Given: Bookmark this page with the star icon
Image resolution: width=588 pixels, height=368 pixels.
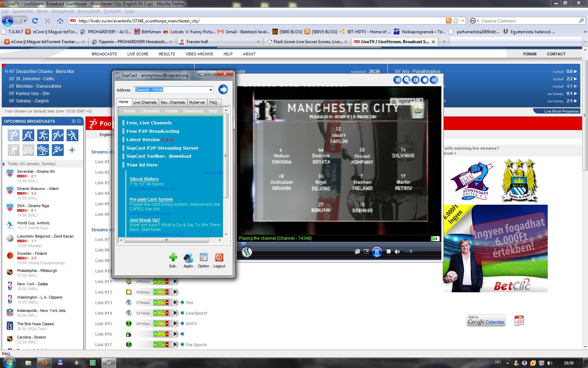Looking at the screenshot, I should click(456, 21).
